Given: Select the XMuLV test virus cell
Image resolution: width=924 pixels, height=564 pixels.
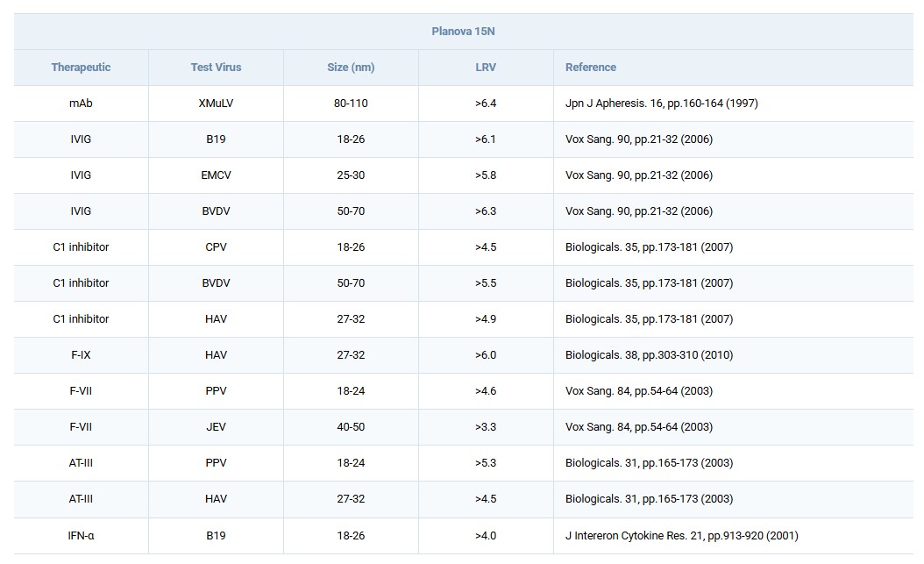Looking at the screenshot, I should coord(216,104).
